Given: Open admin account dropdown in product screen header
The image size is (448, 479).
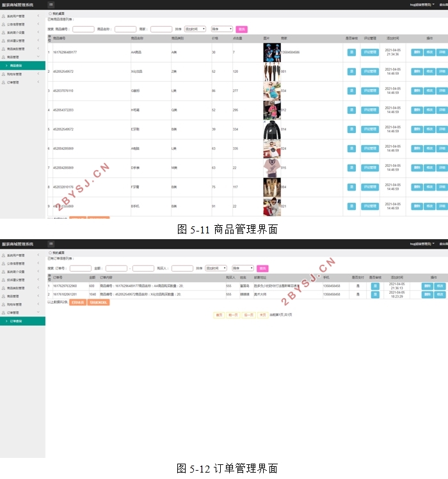Looking at the screenshot, I should (422, 4).
